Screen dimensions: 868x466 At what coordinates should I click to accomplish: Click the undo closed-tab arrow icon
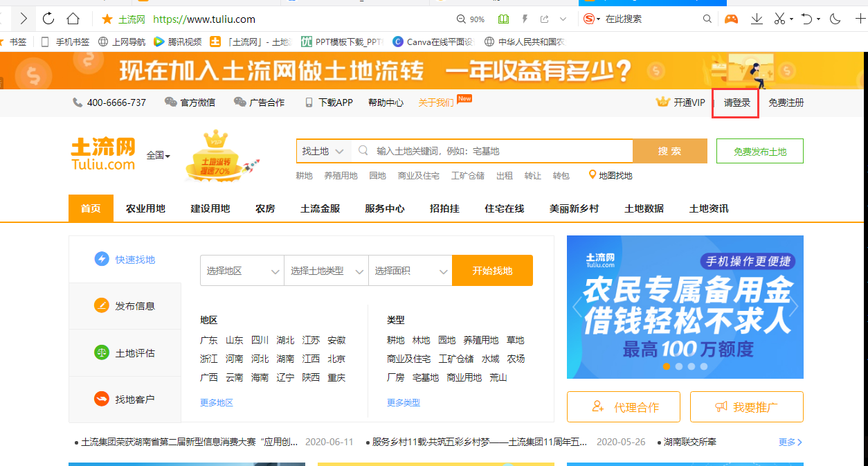[x=806, y=19]
